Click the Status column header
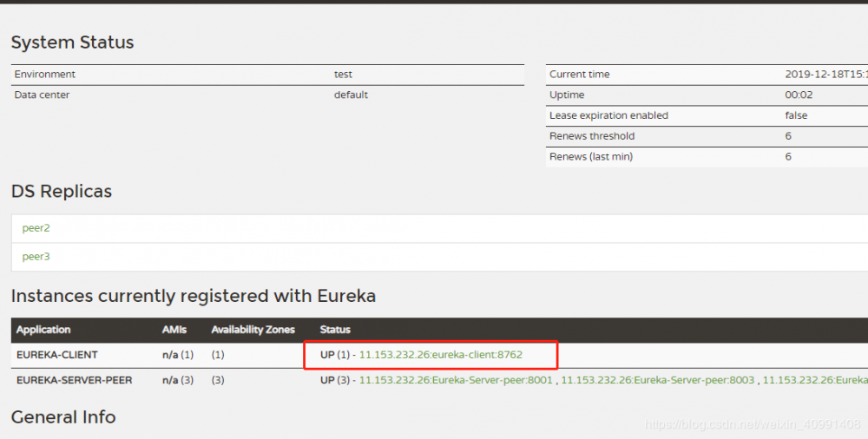The height and width of the screenshot is (439, 868). [335, 330]
